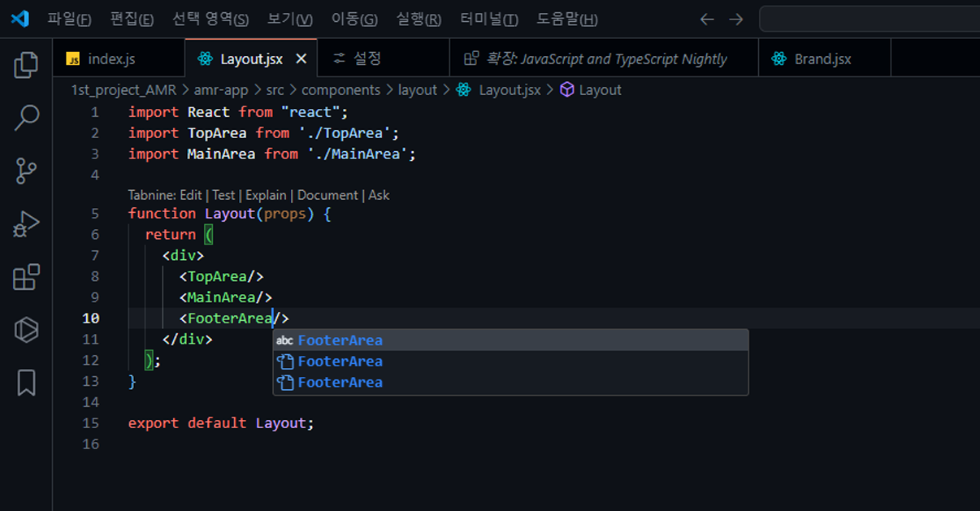This screenshot has width=980, height=511.
Task: Click the Layout symbol in the breadcrumb
Action: pyautogui.click(x=591, y=90)
